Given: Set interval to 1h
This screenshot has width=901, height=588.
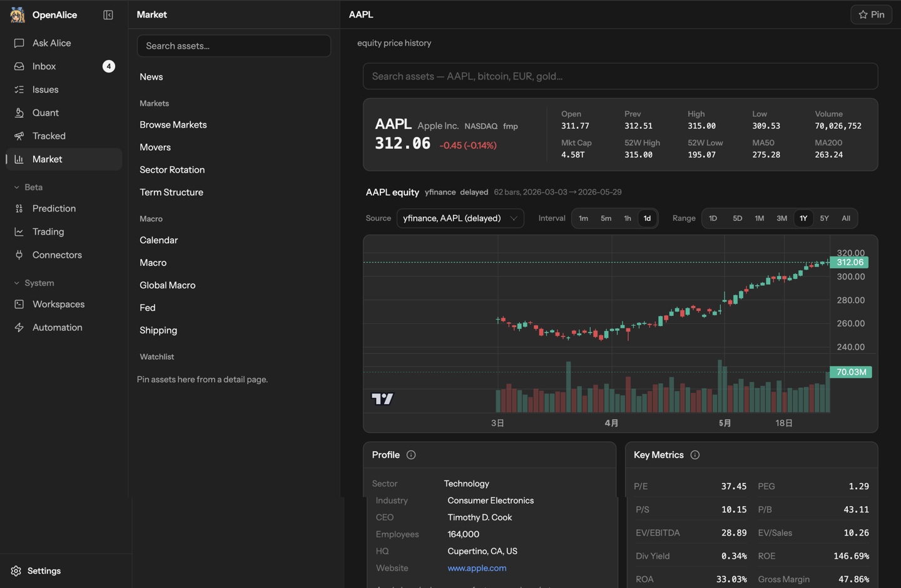Looking at the screenshot, I should (x=627, y=218).
